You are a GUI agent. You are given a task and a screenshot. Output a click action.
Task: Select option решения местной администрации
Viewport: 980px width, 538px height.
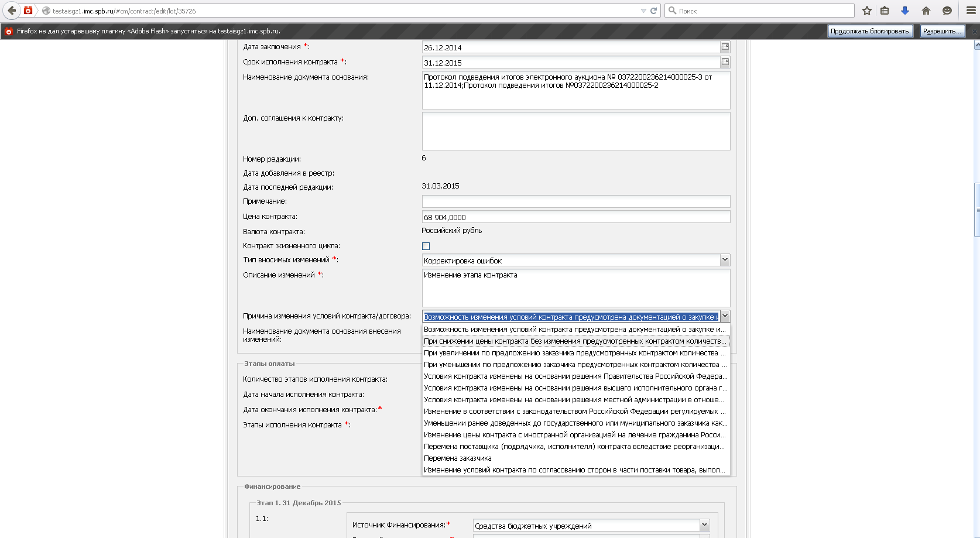[576, 400]
